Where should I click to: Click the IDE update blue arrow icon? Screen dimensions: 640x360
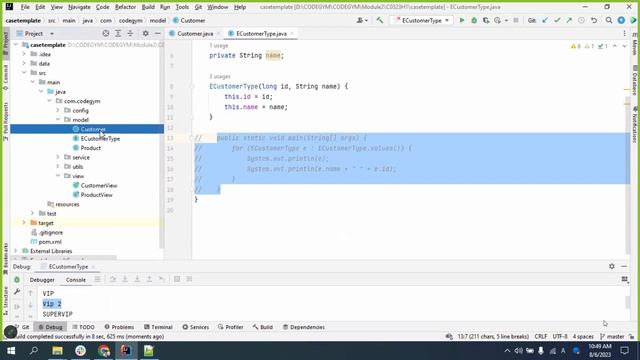click(x=621, y=20)
